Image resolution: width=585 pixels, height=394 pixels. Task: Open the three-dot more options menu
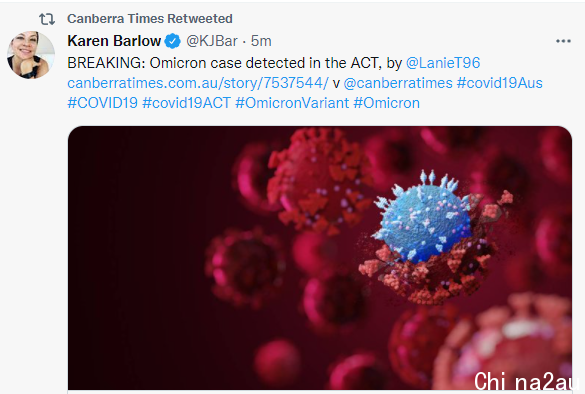click(563, 41)
